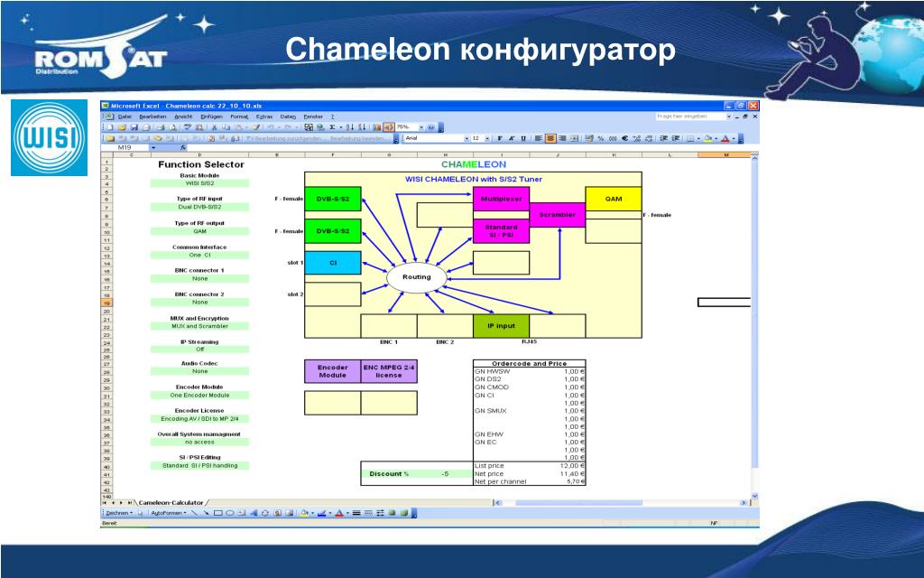
Task: Click the thousands separator 000 icon
Action: (613, 138)
